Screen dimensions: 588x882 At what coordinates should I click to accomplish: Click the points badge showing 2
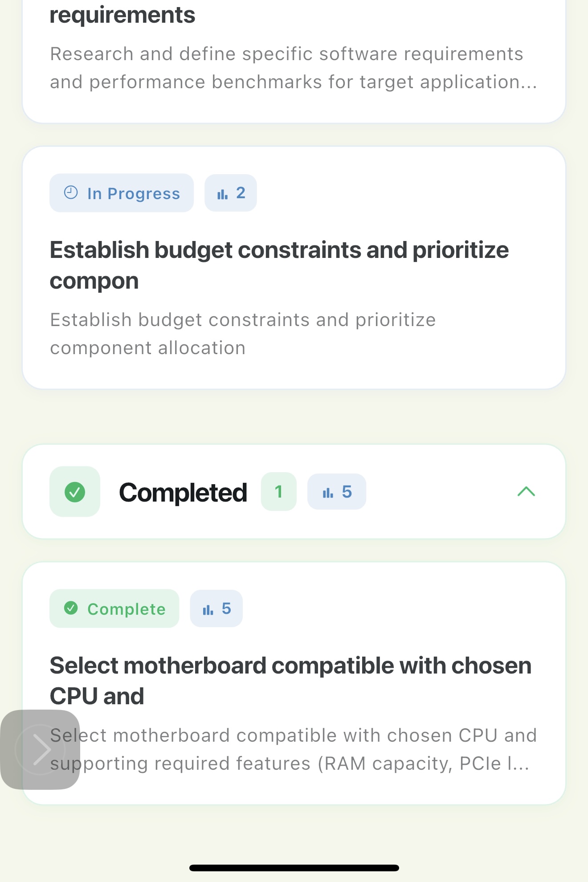[x=231, y=193]
